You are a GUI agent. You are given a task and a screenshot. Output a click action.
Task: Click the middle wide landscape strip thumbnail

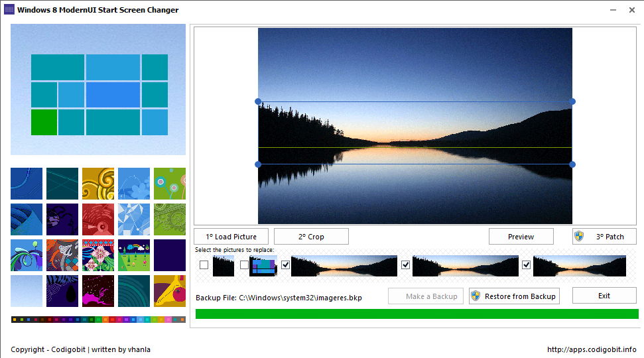coord(466,266)
